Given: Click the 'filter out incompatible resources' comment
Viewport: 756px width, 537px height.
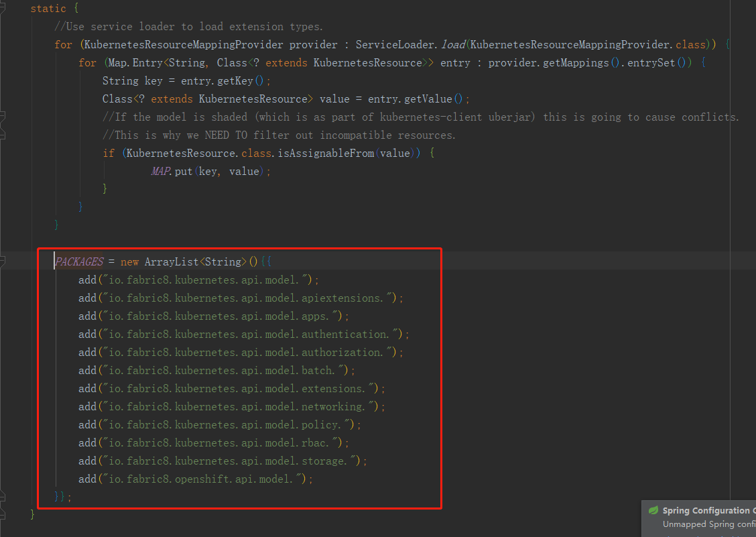Looking at the screenshot, I should (354, 135).
